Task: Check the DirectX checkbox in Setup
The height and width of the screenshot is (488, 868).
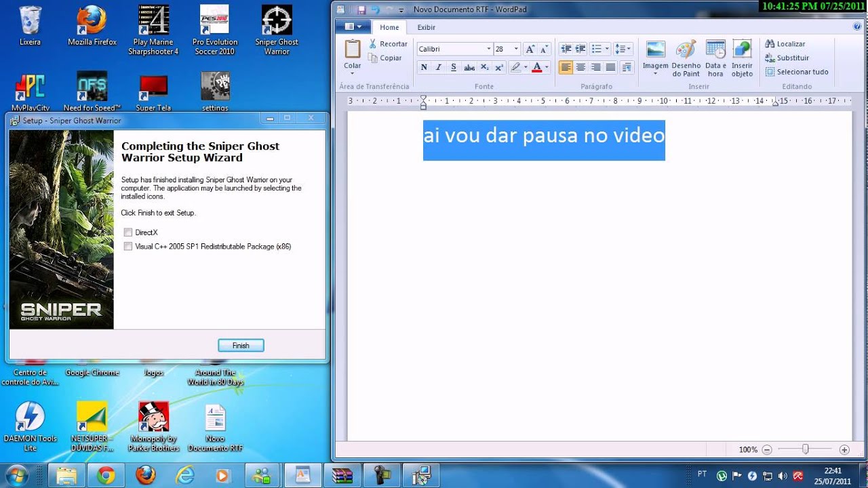Action: pyautogui.click(x=128, y=232)
